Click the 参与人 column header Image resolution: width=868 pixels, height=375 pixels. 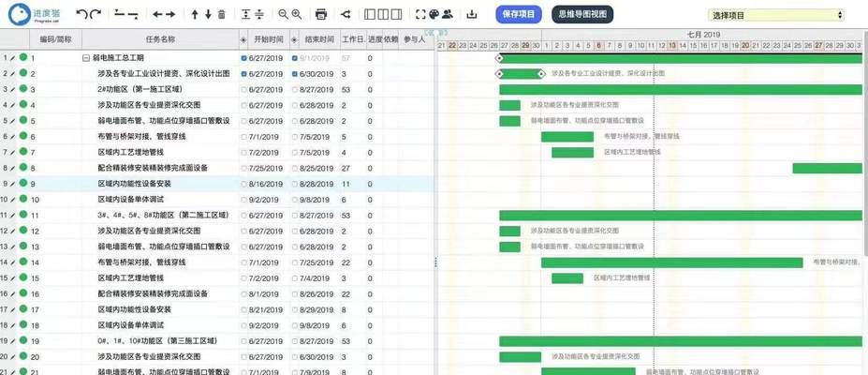coord(415,39)
